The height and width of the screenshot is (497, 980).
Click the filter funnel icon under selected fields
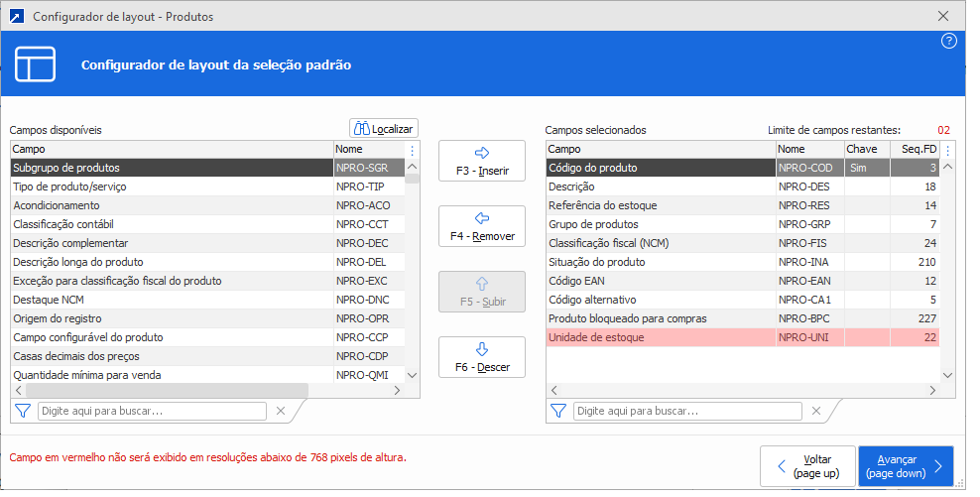[x=558, y=411]
